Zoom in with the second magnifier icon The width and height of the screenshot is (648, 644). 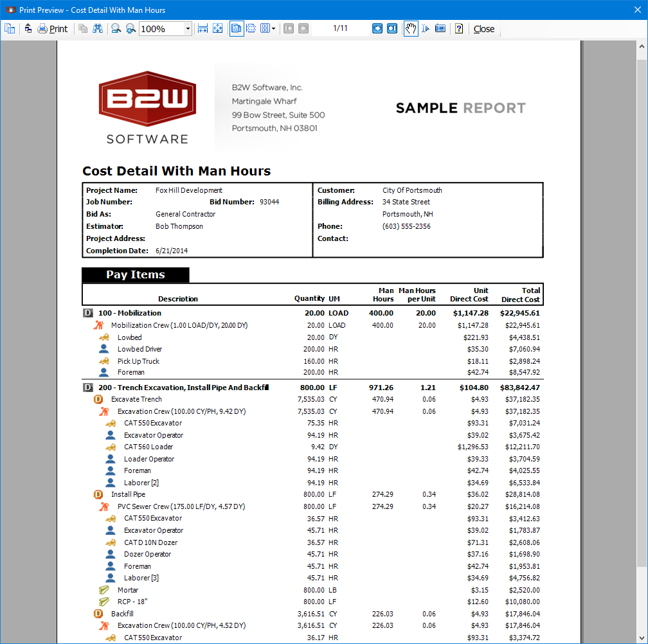pos(130,28)
